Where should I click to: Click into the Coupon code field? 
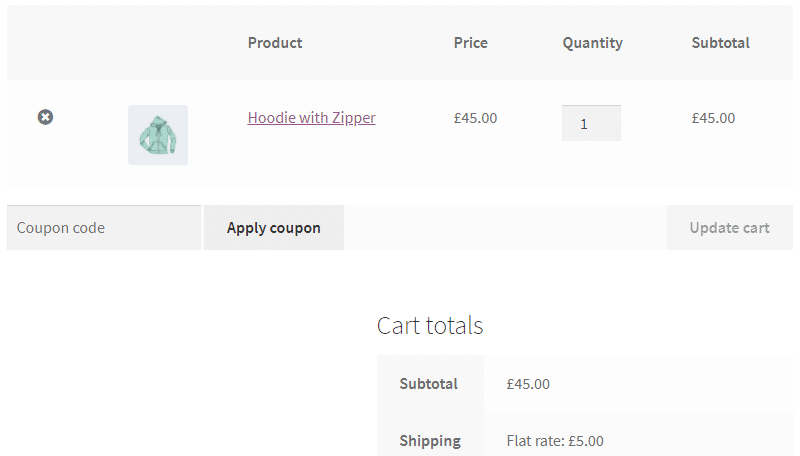[104, 227]
